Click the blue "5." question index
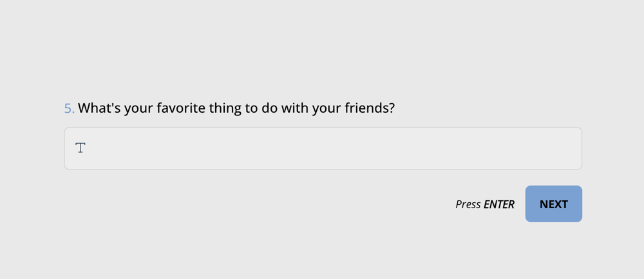 (x=69, y=109)
